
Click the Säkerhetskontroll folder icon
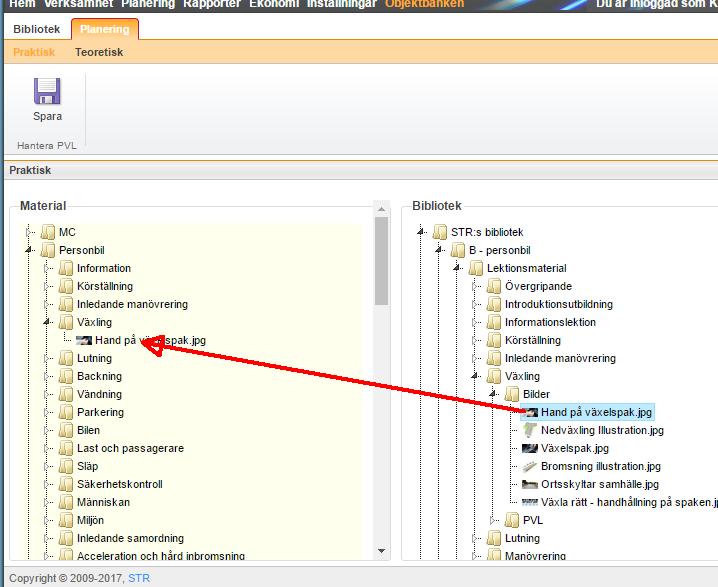[x=65, y=484]
